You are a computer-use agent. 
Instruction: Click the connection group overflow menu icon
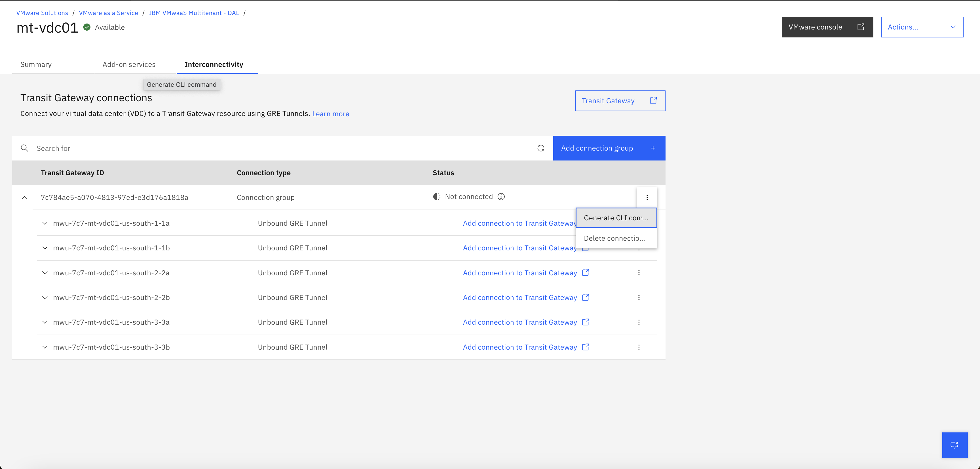(x=647, y=197)
